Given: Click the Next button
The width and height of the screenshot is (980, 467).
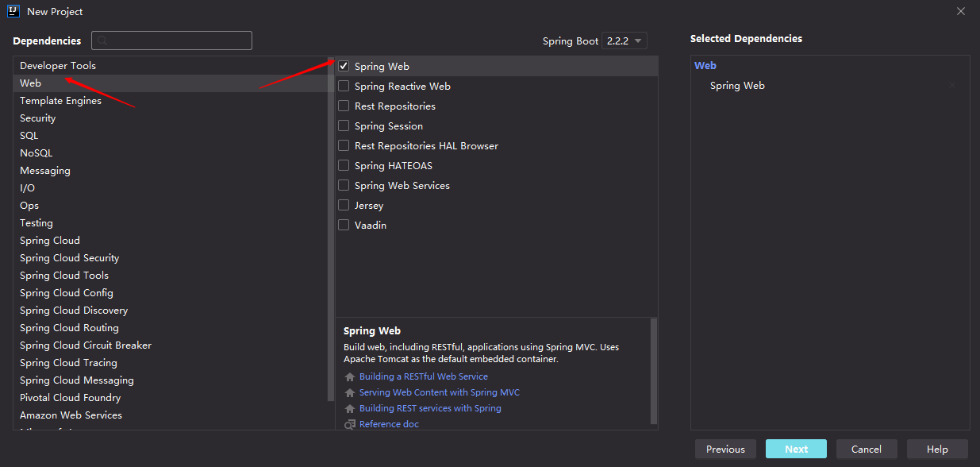Looking at the screenshot, I should 796,449.
